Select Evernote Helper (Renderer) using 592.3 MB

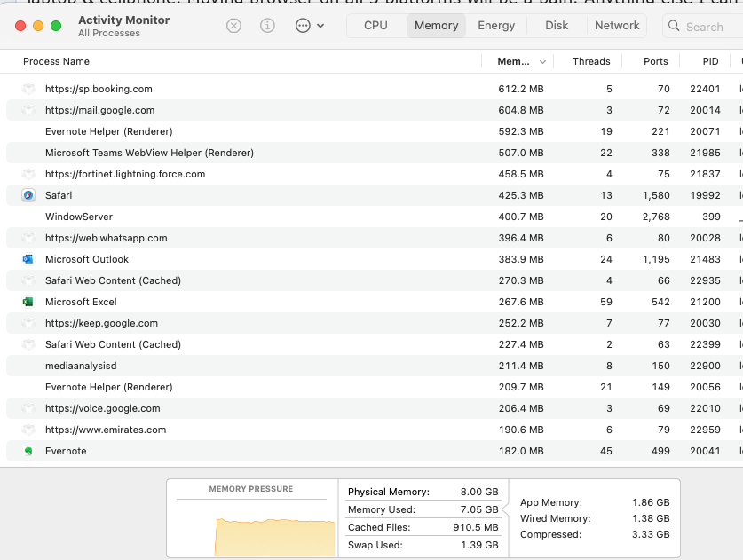pyautogui.click(x=375, y=131)
